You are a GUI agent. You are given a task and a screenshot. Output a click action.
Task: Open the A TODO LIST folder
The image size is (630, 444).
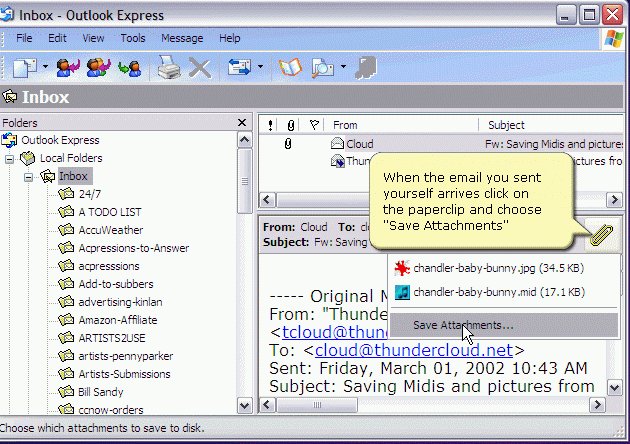click(x=110, y=212)
